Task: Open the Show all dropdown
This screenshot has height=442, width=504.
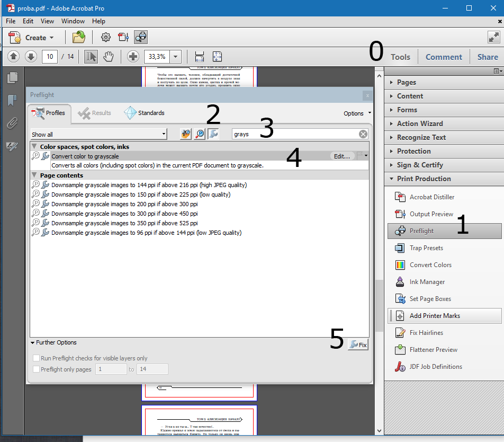Action: pyautogui.click(x=98, y=135)
